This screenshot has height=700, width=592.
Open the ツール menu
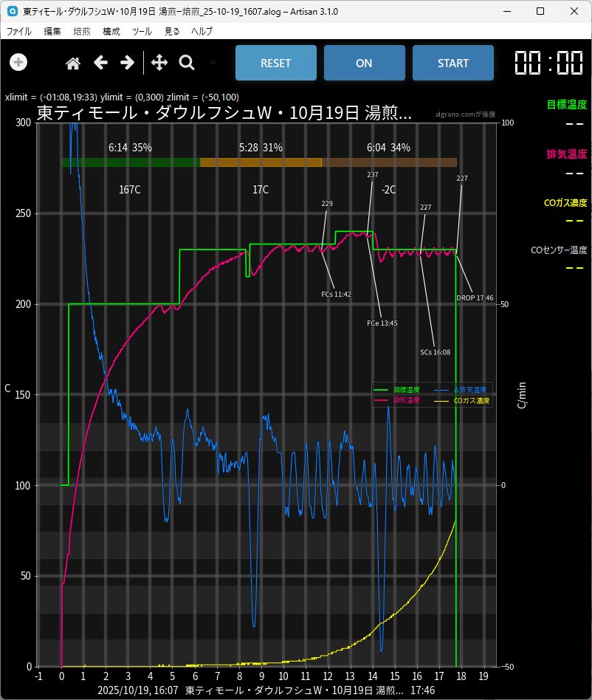click(x=142, y=31)
